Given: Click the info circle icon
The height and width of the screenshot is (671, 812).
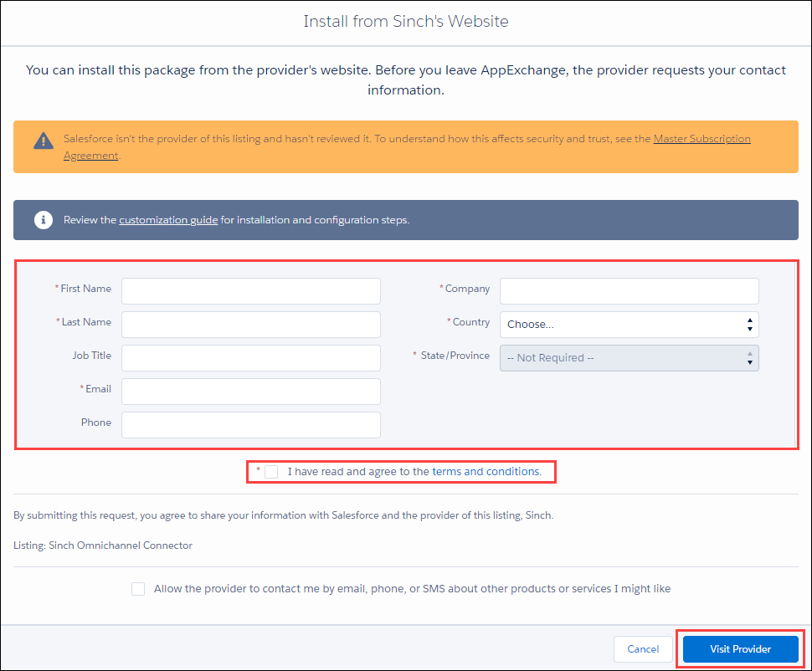Looking at the screenshot, I should click(43, 220).
